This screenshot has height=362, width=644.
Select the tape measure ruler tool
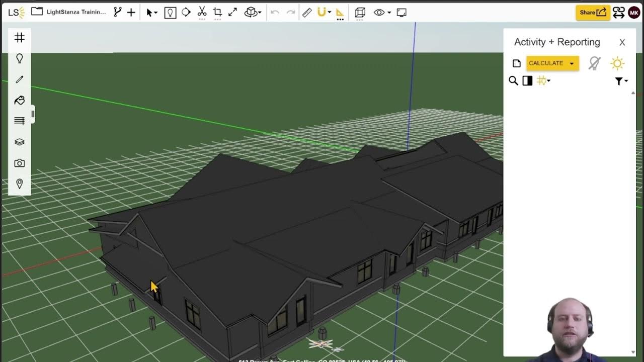[307, 13]
